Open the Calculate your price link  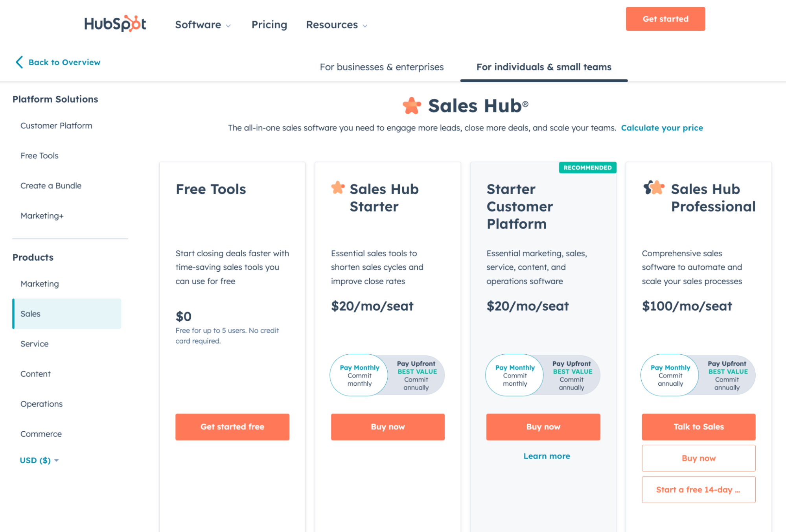point(662,128)
